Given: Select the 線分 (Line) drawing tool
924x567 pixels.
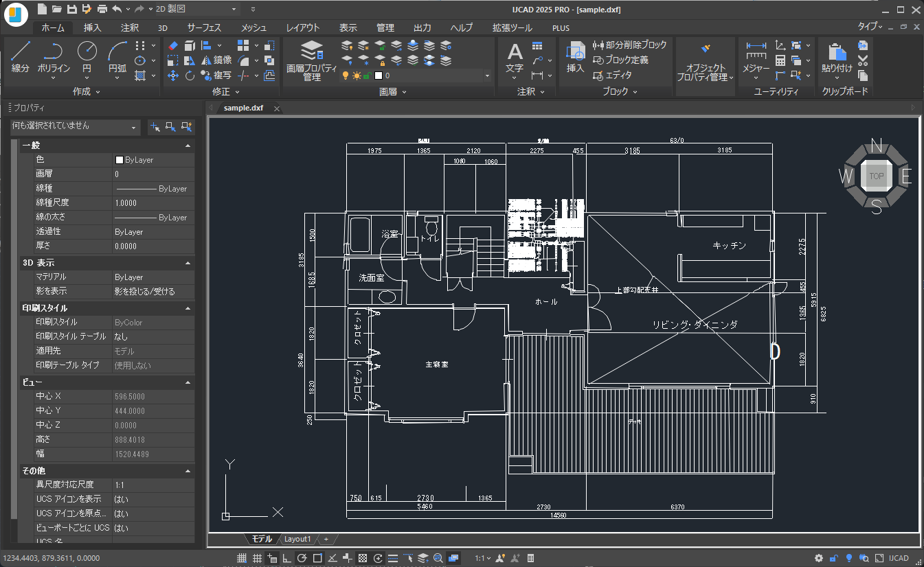Looking at the screenshot, I should (21, 57).
